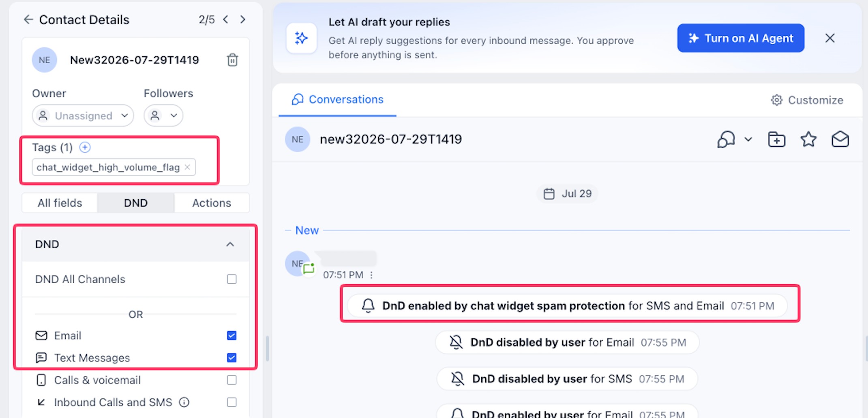Screen dimensions: 868x418
Task: Remove chat_widget_high_volume_flag tag
Action: (x=187, y=167)
